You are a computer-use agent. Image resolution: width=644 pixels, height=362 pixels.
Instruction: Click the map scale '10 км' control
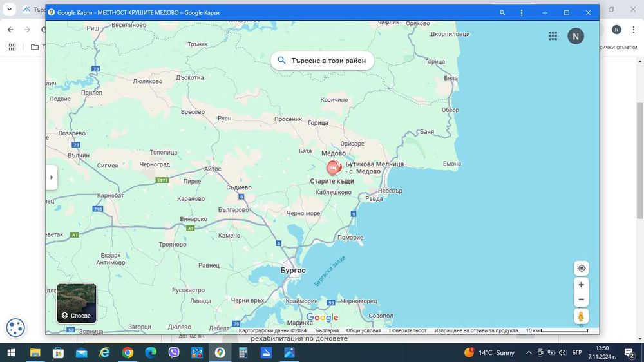click(556, 330)
